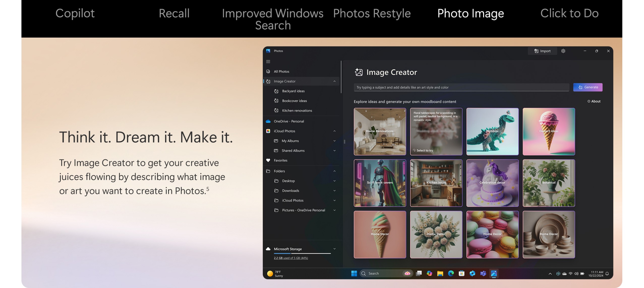The width and height of the screenshot is (644, 288).
Task: Select the Photos Restyle tab
Action: click(x=372, y=13)
